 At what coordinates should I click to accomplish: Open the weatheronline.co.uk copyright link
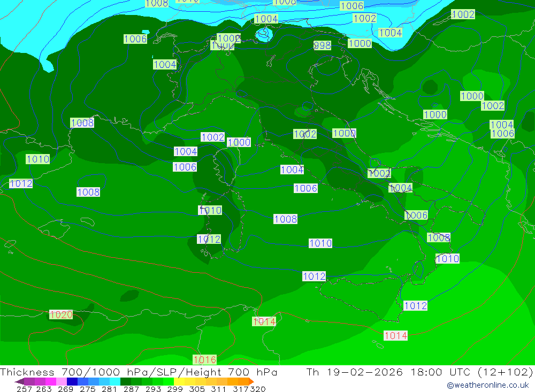point(487,385)
